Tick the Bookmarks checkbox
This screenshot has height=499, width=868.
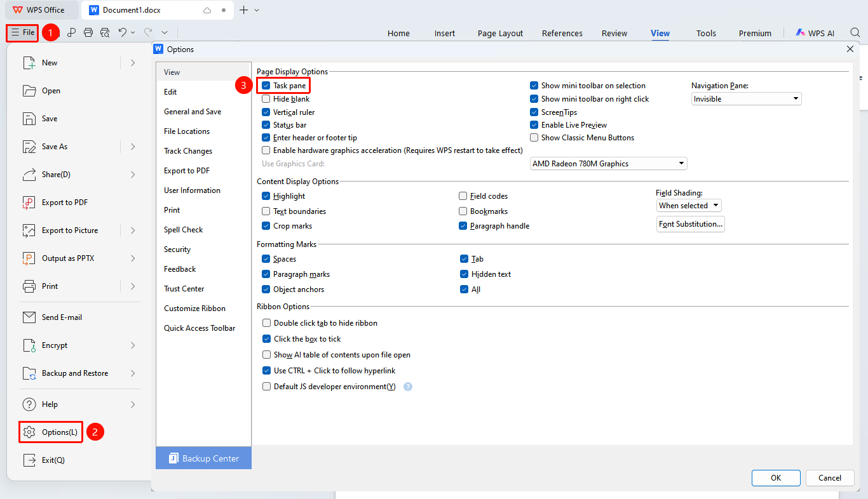[x=463, y=211]
